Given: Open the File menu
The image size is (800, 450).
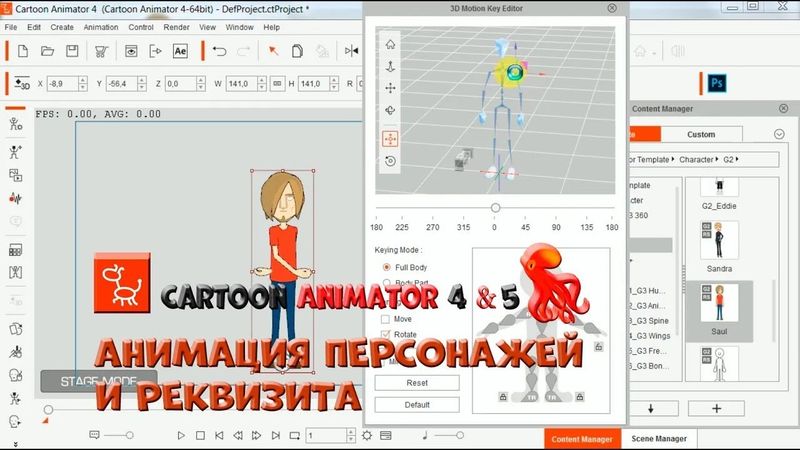Looking at the screenshot, I should click(11, 27).
